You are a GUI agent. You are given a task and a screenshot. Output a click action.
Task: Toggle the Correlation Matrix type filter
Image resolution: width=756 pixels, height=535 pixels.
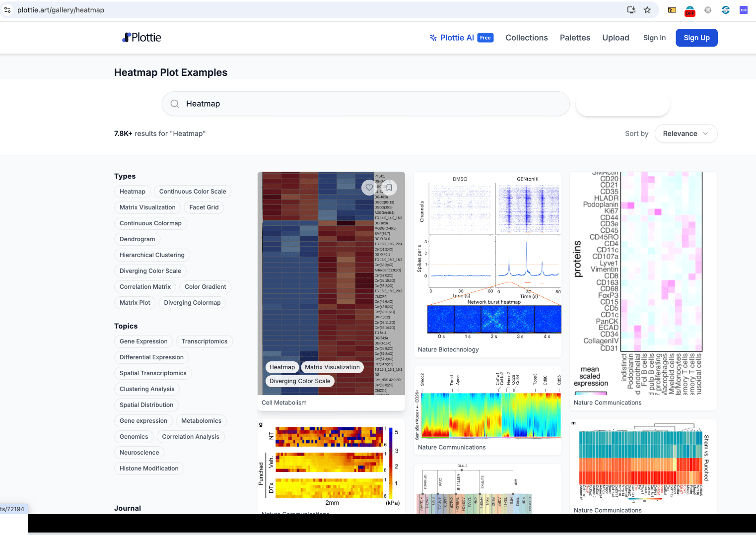tap(145, 287)
